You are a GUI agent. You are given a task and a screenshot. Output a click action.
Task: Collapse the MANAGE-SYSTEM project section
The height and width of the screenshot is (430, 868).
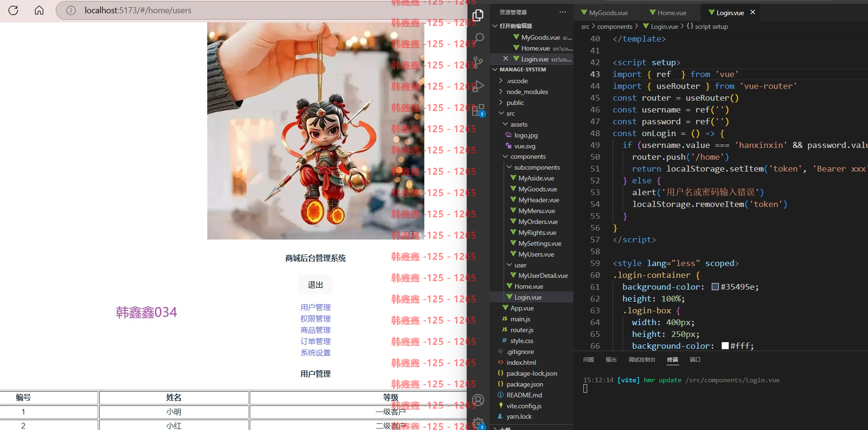(532, 69)
